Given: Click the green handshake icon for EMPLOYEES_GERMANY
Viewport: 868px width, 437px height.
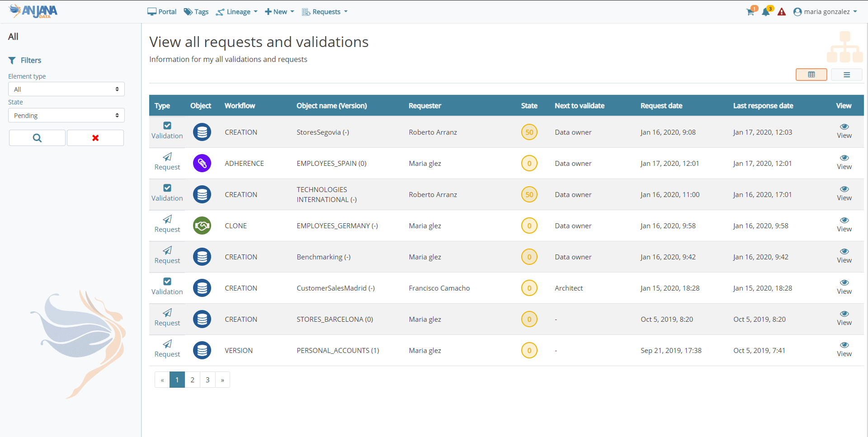Looking at the screenshot, I should click(202, 226).
